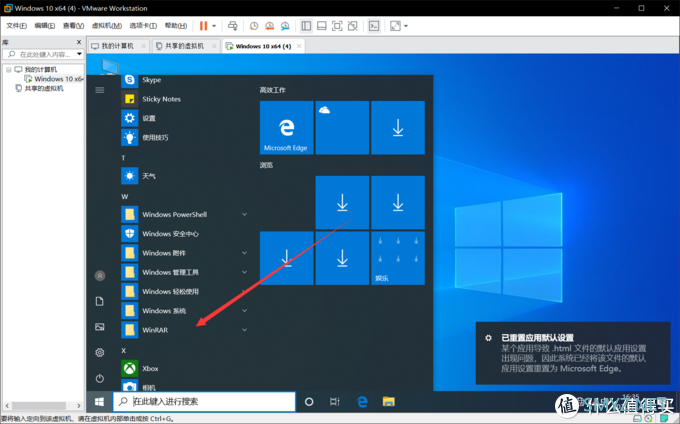Open the 娱乐 tile group folder
This screenshot has width=680, height=424.
pyautogui.click(x=398, y=258)
